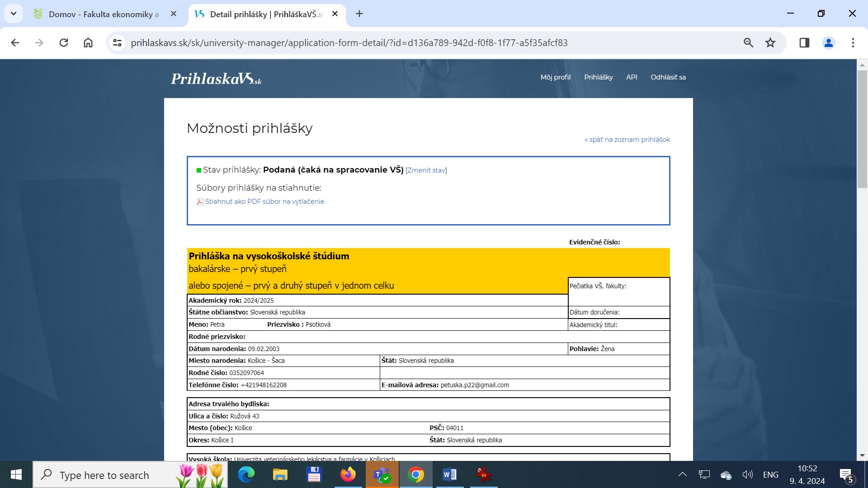Image resolution: width=868 pixels, height=488 pixels.
Task: Open Chrome three-dot menu
Action: pyautogui.click(x=853, y=43)
